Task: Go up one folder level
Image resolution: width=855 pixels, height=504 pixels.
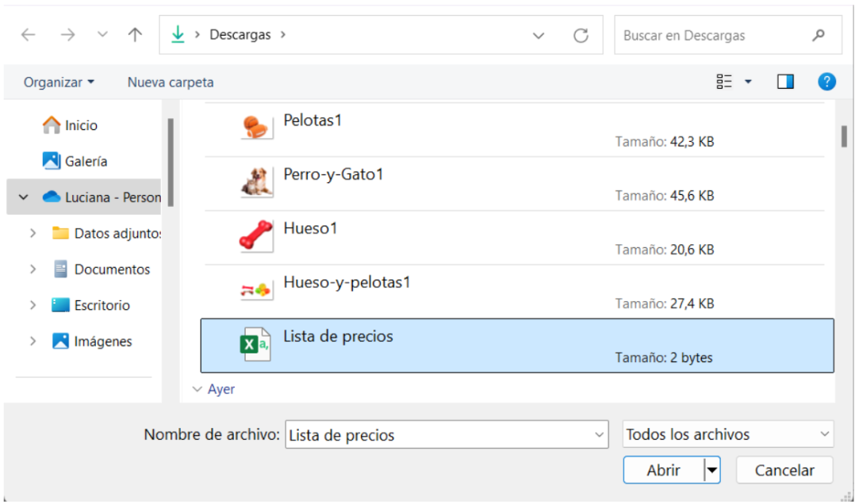Action: tap(135, 35)
